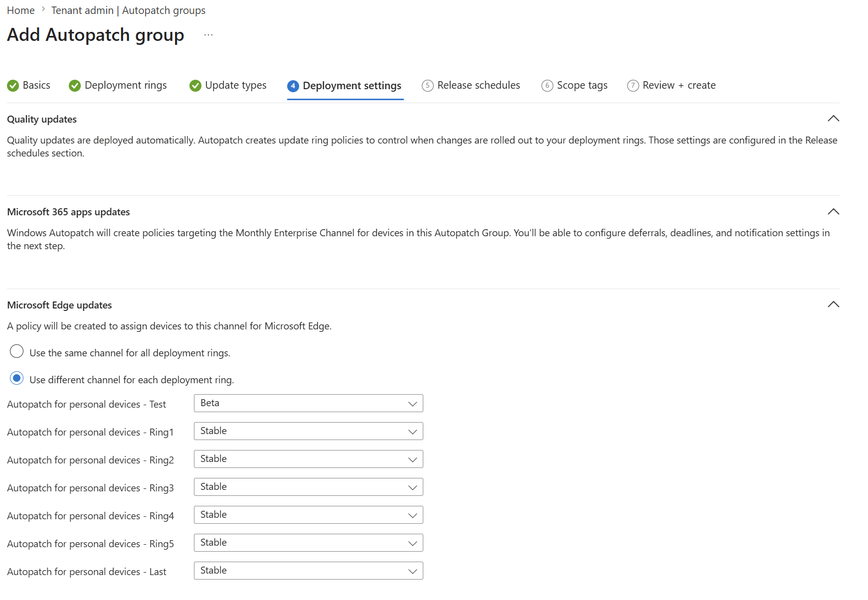
Task: Click the 'Add Autopatch group' page title
Action: (x=96, y=35)
